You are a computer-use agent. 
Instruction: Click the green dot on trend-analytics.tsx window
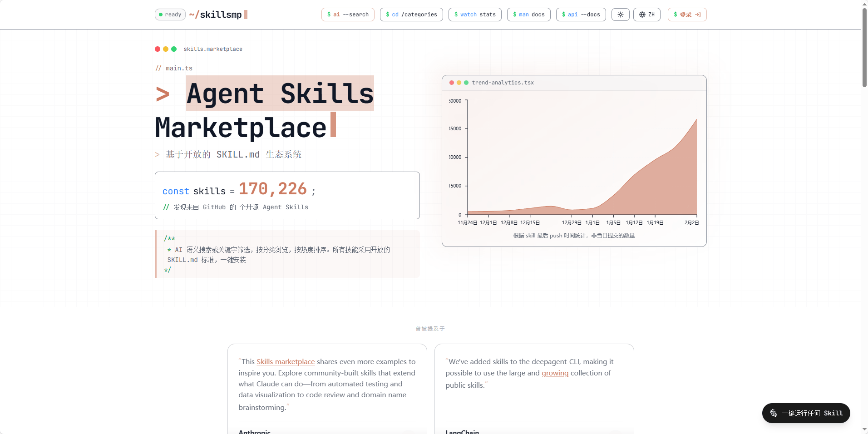[466, 83]
